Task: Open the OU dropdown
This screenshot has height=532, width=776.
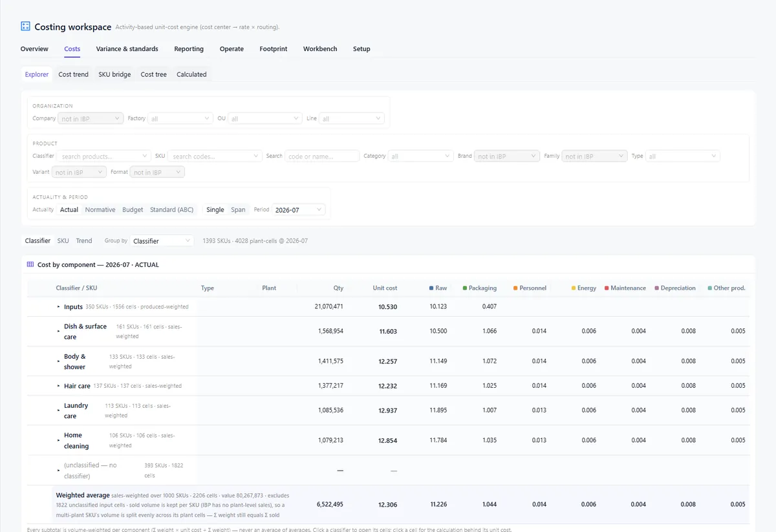Action: click(x=265, y=119)
